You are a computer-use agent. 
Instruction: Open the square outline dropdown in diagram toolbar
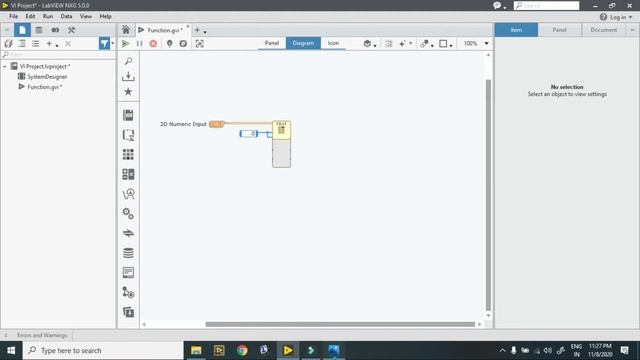click(446, 43)
